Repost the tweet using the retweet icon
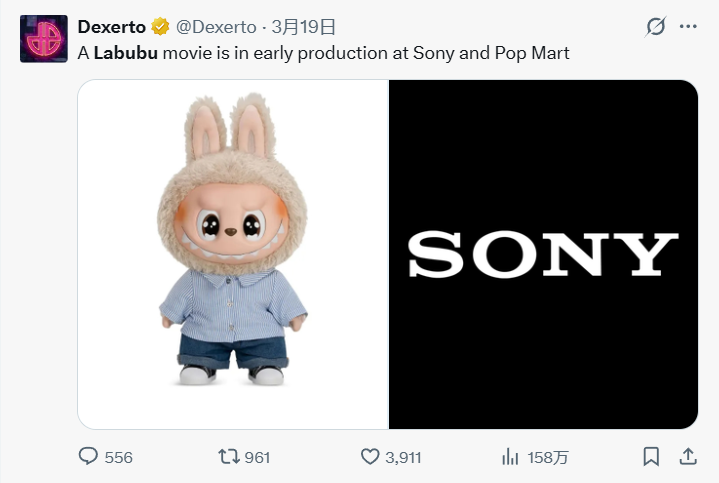719x483 pixels. pos(229,457)
